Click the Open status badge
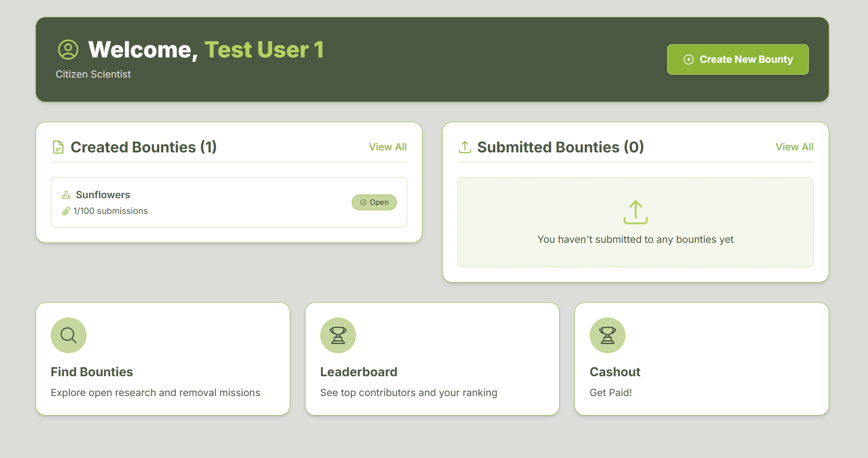This screenshot has width=868, height=458. (374, 202)
